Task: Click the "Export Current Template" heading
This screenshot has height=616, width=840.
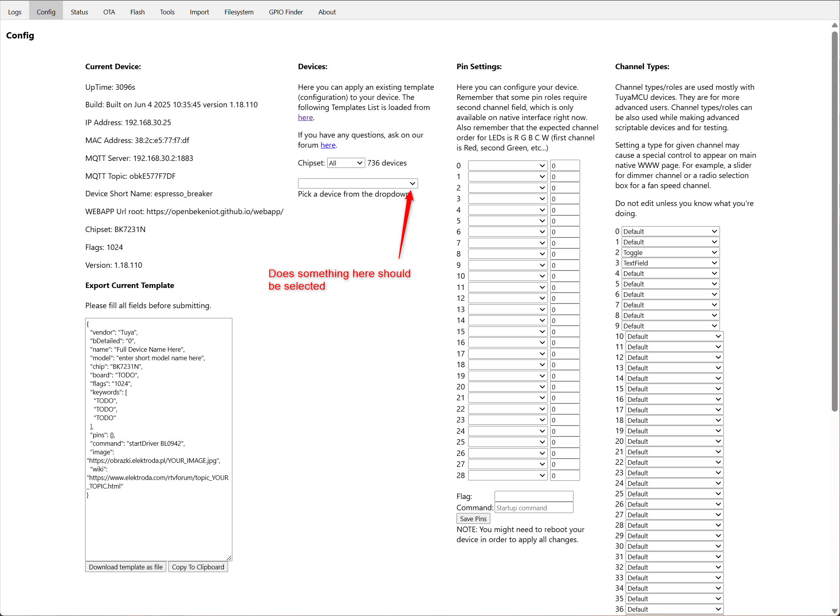Action: coord(130,285)
